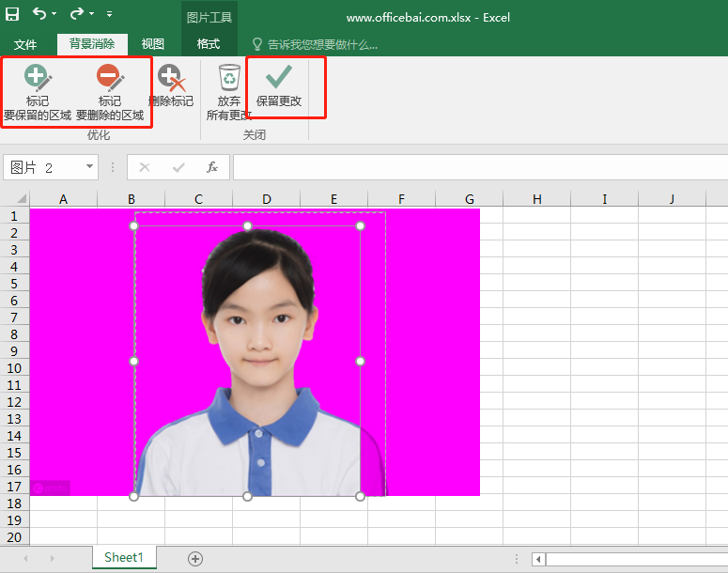Select row 19 header
The image size is (728, 573).
(x=14, y=520)
